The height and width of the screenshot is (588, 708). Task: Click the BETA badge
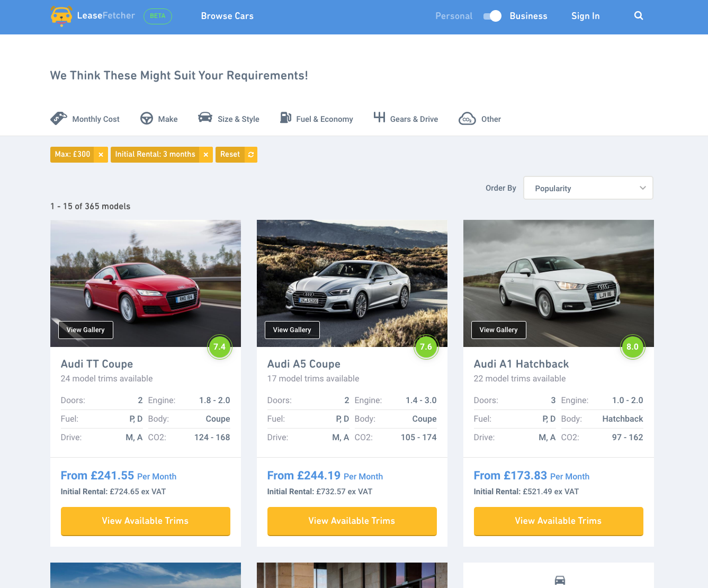158,16
